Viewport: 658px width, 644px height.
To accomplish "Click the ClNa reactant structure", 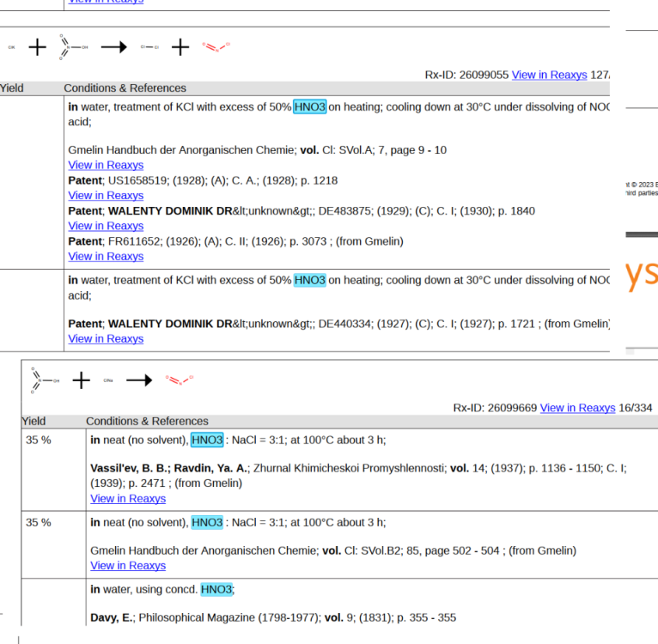I will click(x=108, y=380).
